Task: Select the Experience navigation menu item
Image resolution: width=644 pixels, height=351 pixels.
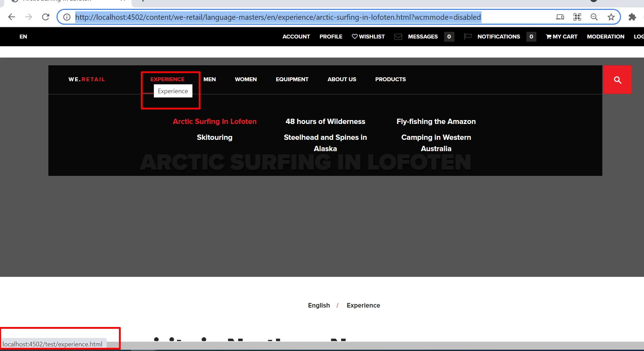Action: click(x=167, y=79)
